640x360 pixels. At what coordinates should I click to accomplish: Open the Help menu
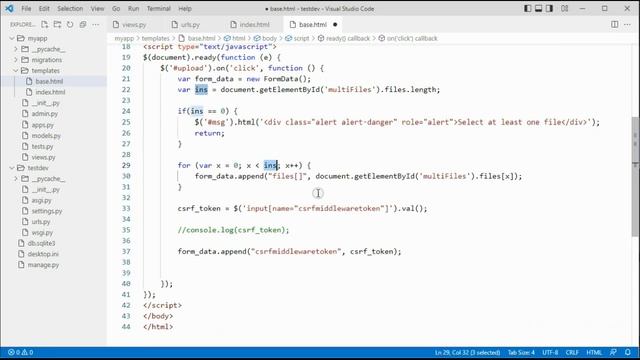pyautogui.click(x=184, y=9)
